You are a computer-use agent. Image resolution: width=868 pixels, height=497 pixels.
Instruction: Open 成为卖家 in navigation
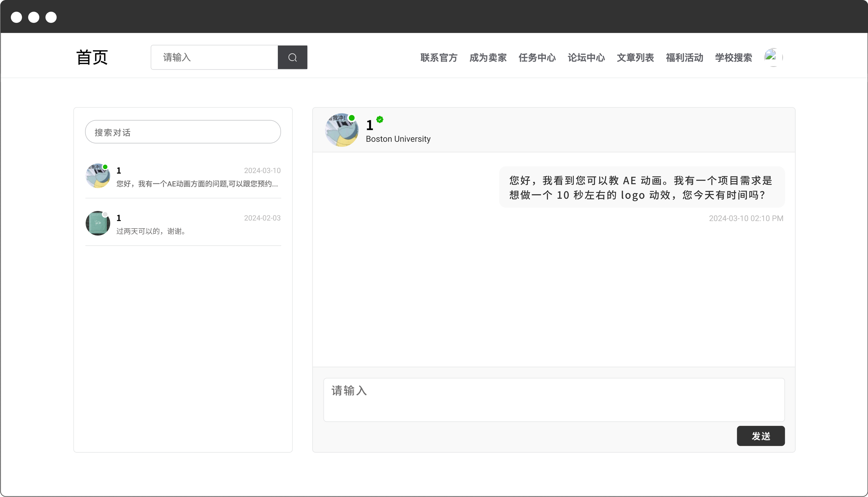coord(488,58)
